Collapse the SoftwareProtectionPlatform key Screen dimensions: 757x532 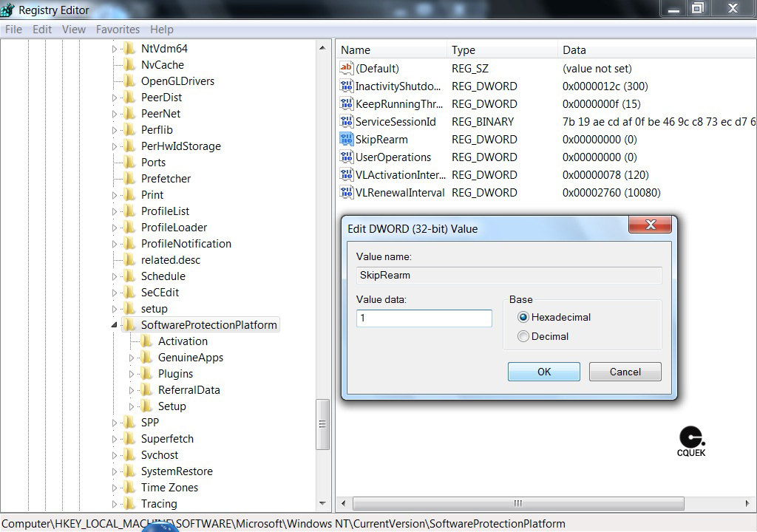[115, 325]
